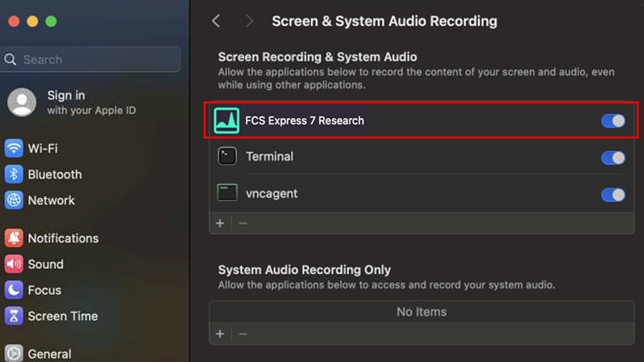This screenshot has height=362, width=644.
Task: Turn off vncagent screen recording switch
Action: (612, 195)
